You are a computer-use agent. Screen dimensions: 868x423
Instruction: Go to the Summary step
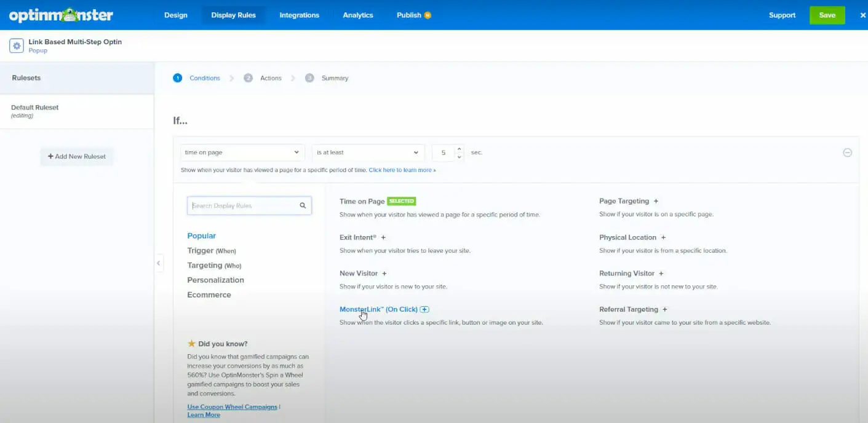[335, 78]
